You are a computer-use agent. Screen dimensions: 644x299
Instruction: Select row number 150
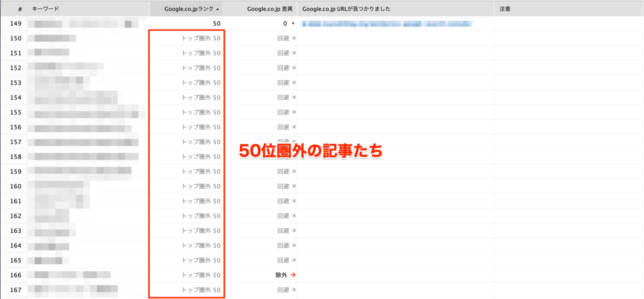tap(15, 38)
